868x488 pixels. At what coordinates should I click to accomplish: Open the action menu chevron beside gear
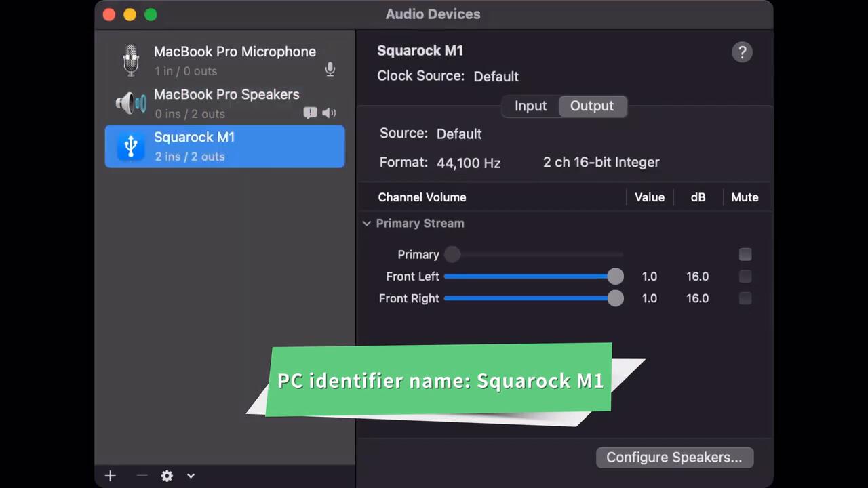tap(191, 476)
